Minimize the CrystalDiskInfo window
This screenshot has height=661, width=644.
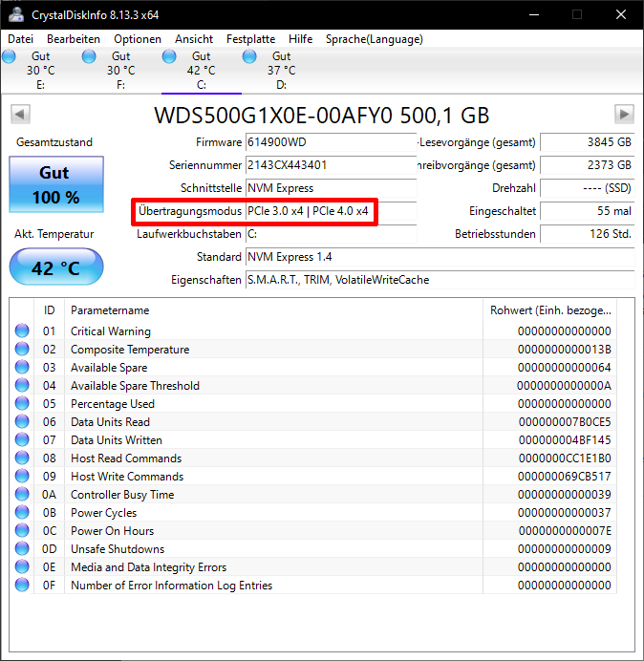[534, 14]
